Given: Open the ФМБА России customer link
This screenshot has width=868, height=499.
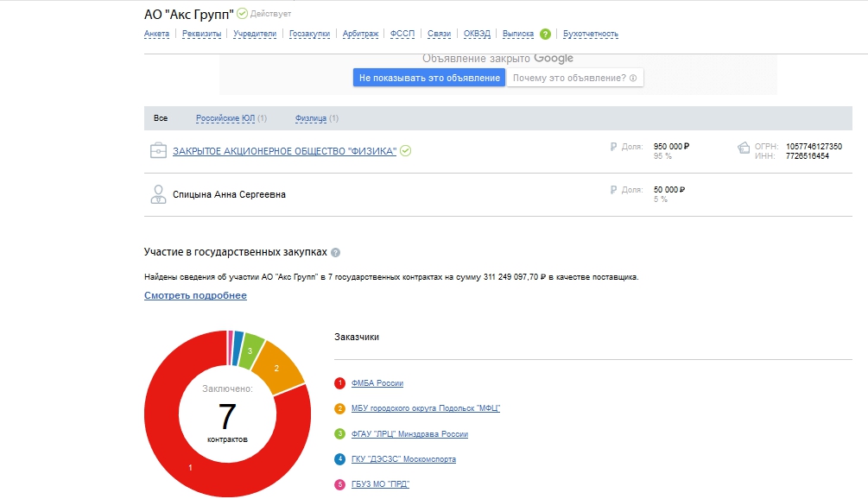Looking at the screenshot, I should [x=377, y=382].
